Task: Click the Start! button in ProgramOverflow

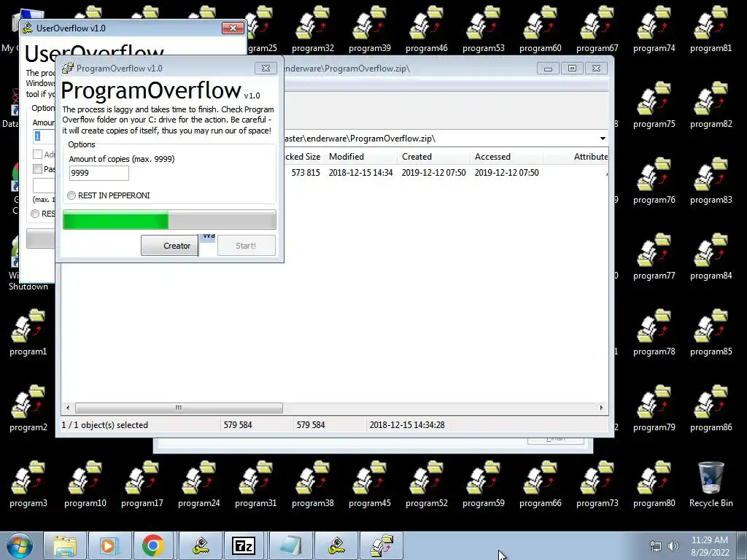Action: (x=247, y=246)
